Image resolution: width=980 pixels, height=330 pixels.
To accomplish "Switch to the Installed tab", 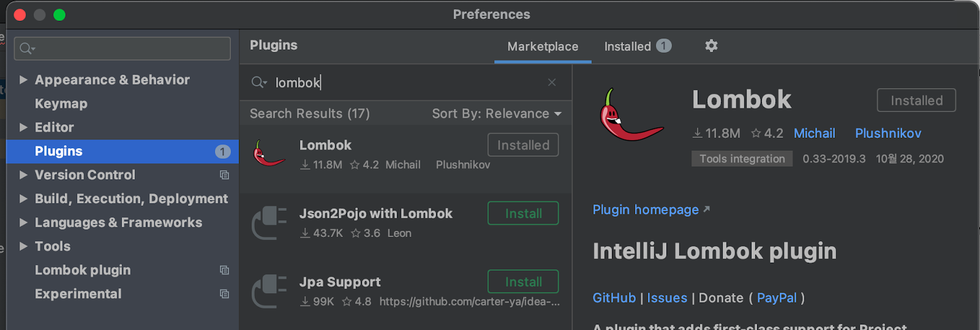I will pyautogui.click(x=628, y=47).
